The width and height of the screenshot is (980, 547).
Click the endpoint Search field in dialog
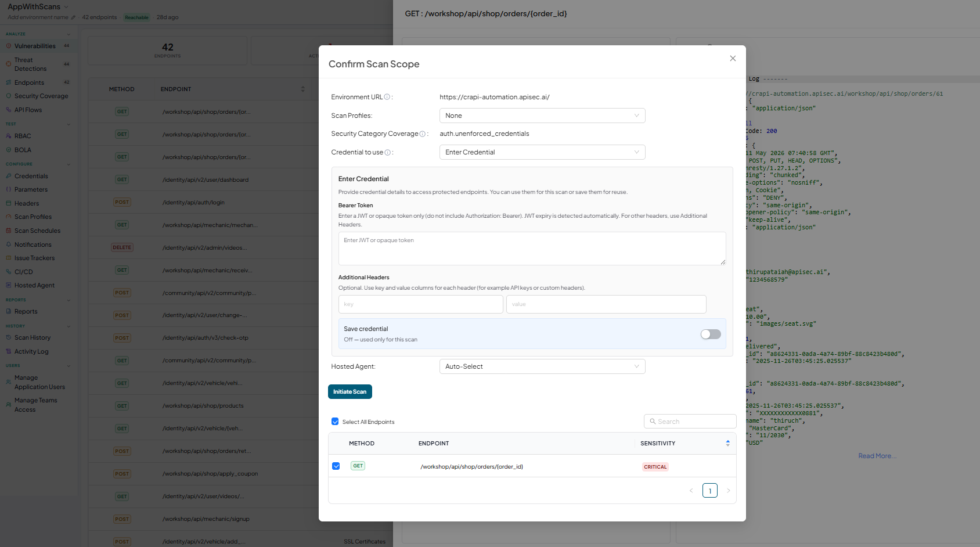690,422
